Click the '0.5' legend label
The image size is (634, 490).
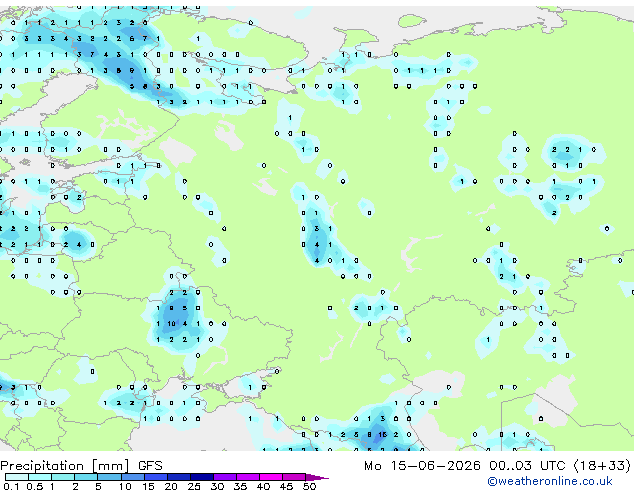(x=35, y=486)
